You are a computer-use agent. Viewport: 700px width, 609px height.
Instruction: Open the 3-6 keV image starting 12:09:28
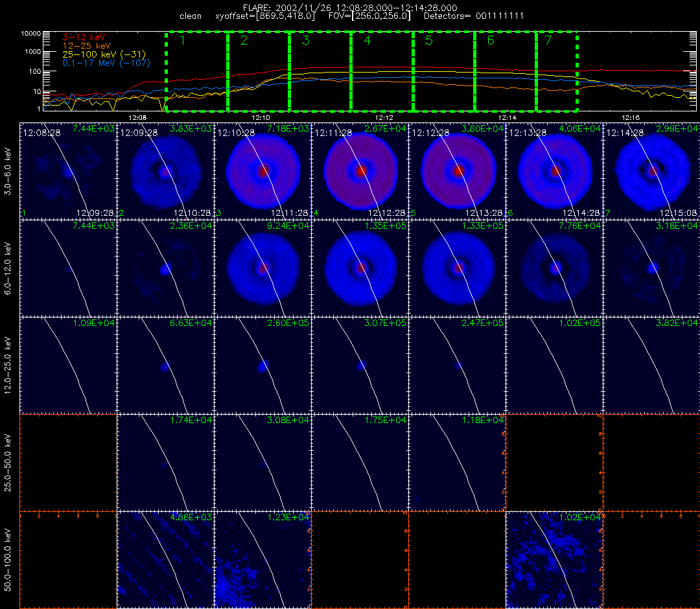tap(166, 171)
